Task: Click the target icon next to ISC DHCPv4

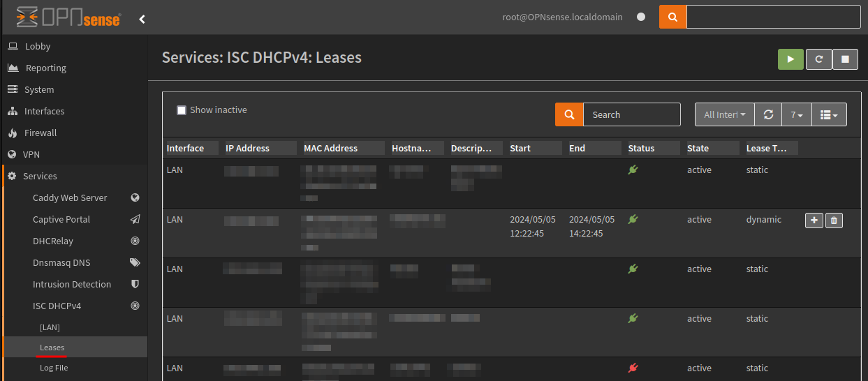Action: coord(135,306)
